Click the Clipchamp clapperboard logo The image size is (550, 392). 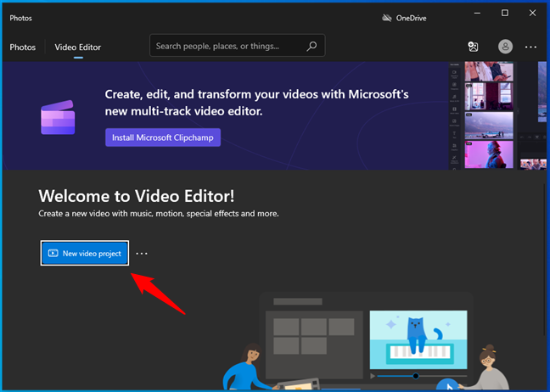pos(58,117)
